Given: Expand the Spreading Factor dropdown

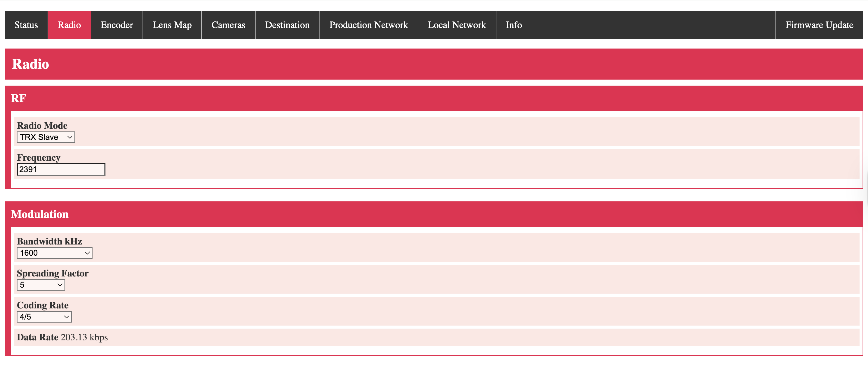Looking at the screenshot, I should (41, 285).
